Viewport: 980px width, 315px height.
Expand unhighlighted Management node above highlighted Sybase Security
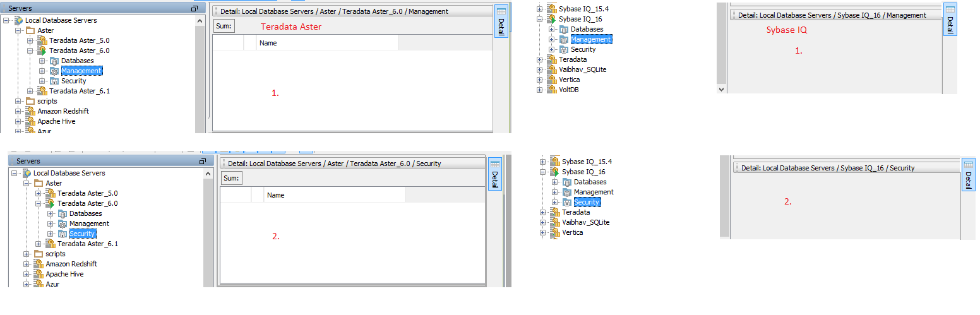pyautogui.click(x=555, y=192)
